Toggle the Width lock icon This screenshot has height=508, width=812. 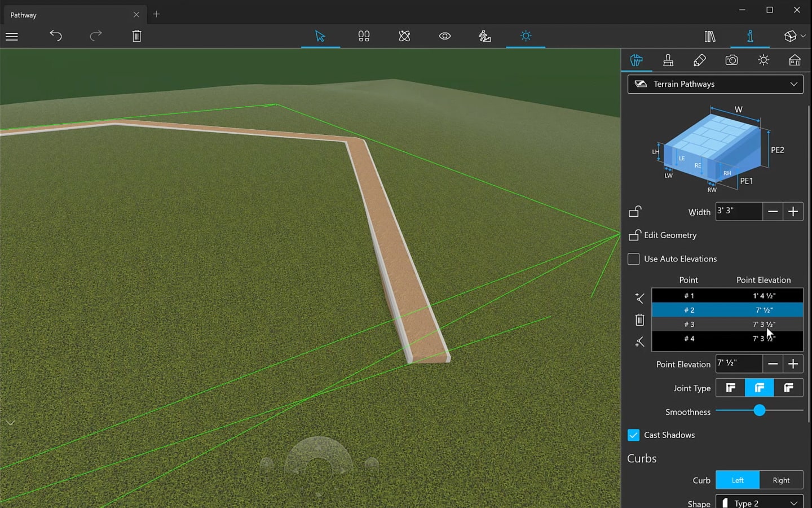click(635, 212)
